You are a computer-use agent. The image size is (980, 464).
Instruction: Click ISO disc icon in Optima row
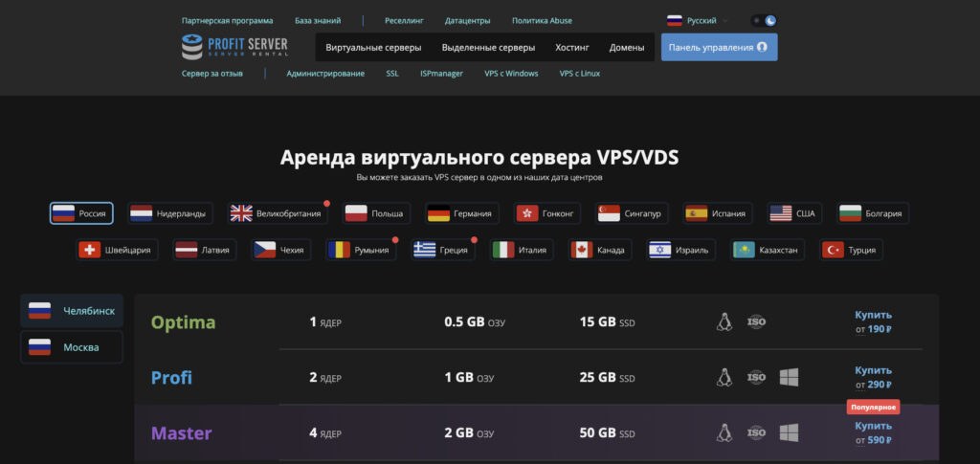[756, 322]
